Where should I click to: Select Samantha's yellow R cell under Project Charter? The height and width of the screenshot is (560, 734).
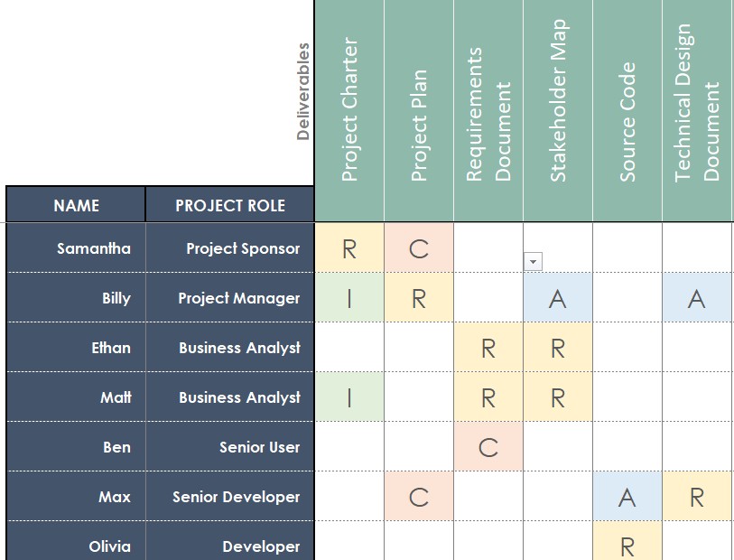349,248
